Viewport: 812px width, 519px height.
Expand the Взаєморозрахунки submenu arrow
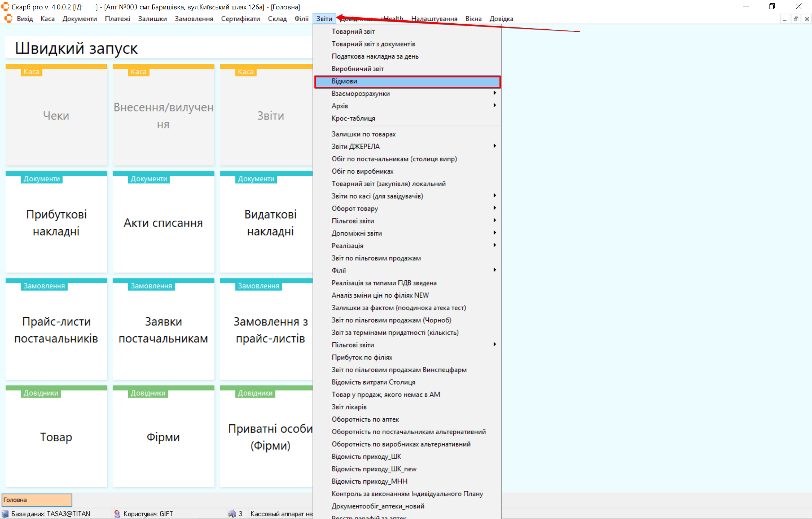pos(495,93)
